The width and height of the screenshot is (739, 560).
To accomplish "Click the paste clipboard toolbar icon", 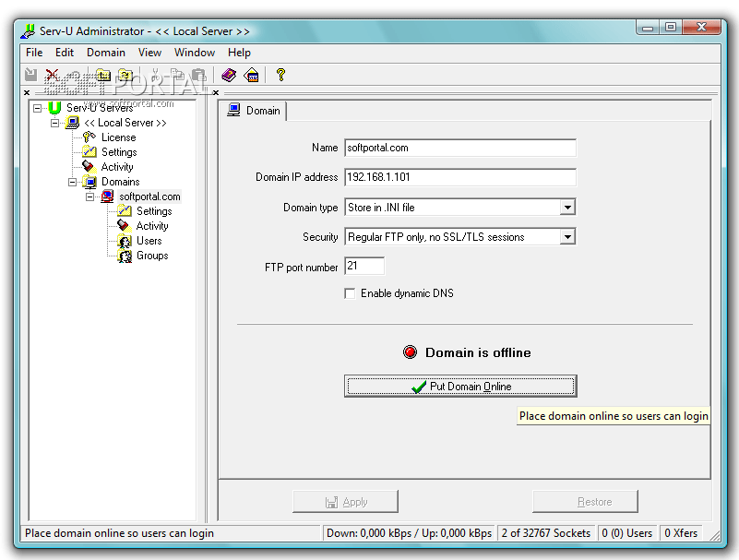I will point(199,75).
